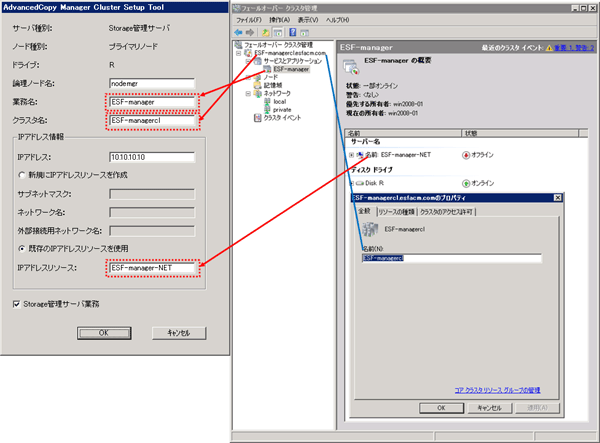Open the 表示(V) menu
Screen dimensions: 600x443
coord(308,20)
